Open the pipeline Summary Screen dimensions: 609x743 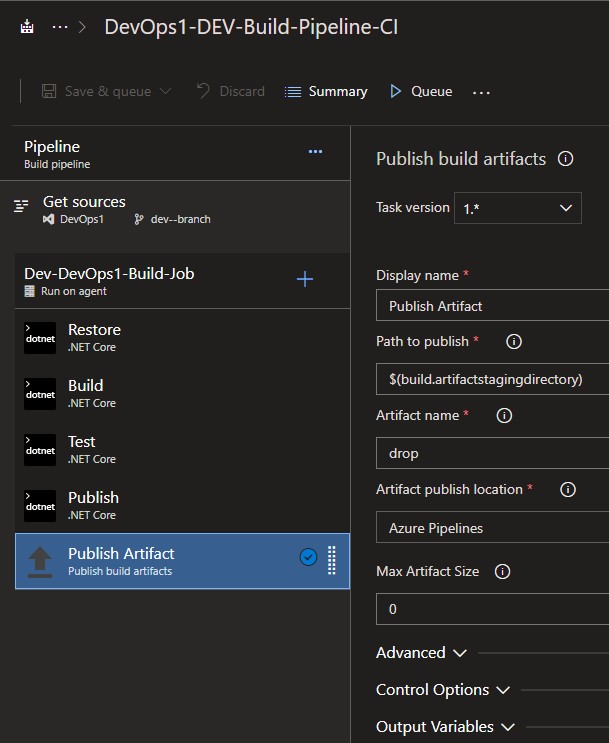pyautogui.click(x=326, y=91)
